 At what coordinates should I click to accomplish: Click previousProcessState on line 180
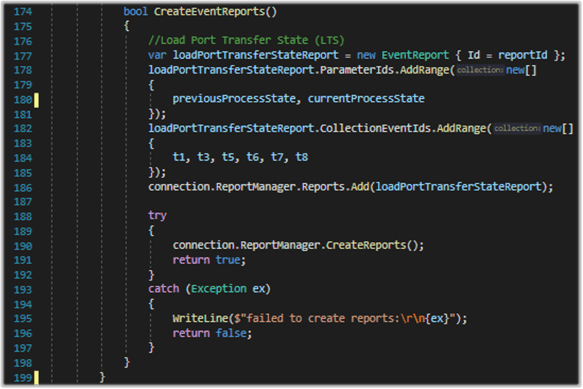(x=234, y=99)
